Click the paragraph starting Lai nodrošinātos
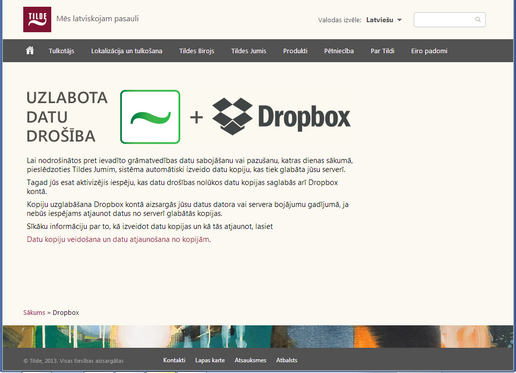The image size is (516, 373). coord(190,165)
